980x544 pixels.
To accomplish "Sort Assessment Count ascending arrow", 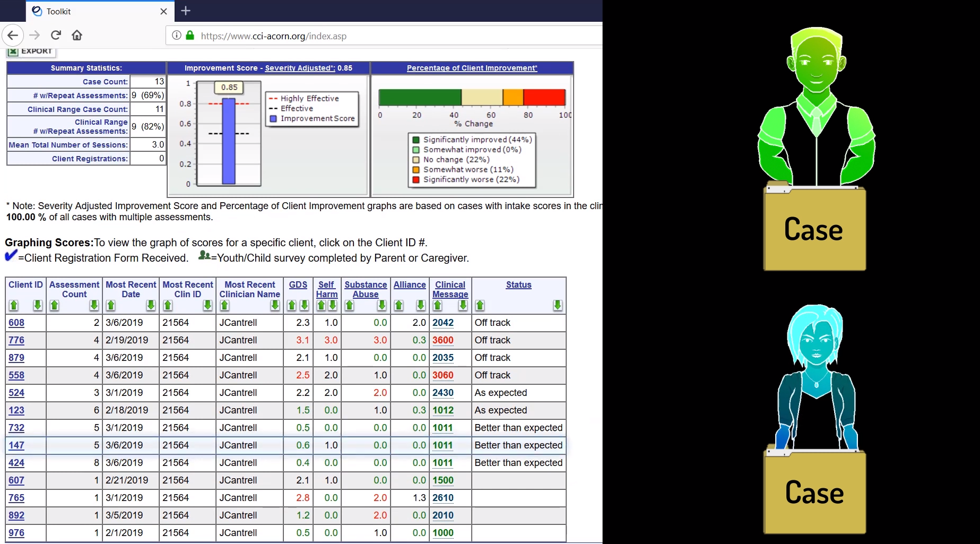I will [x=54, y=305].
